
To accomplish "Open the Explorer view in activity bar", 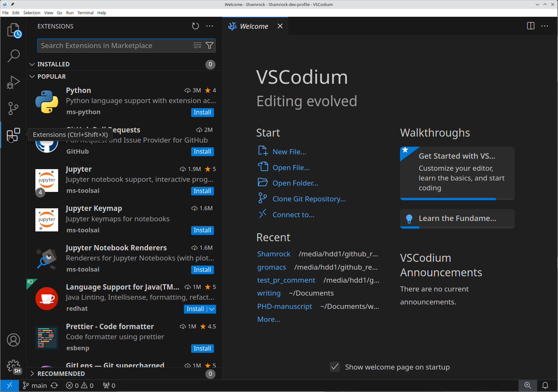I will pos(13,30).
